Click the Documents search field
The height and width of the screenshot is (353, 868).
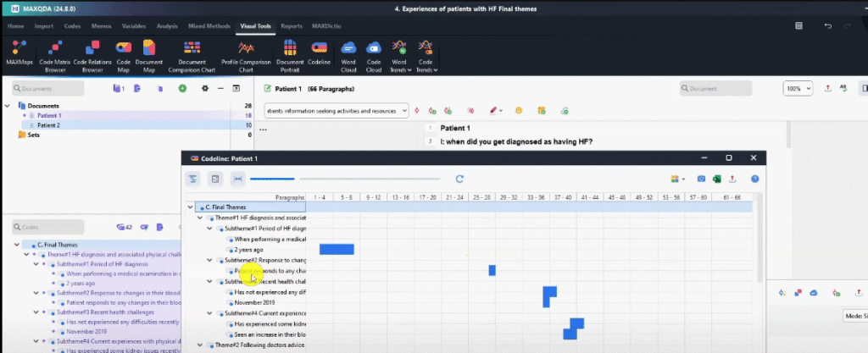point(48,88)
